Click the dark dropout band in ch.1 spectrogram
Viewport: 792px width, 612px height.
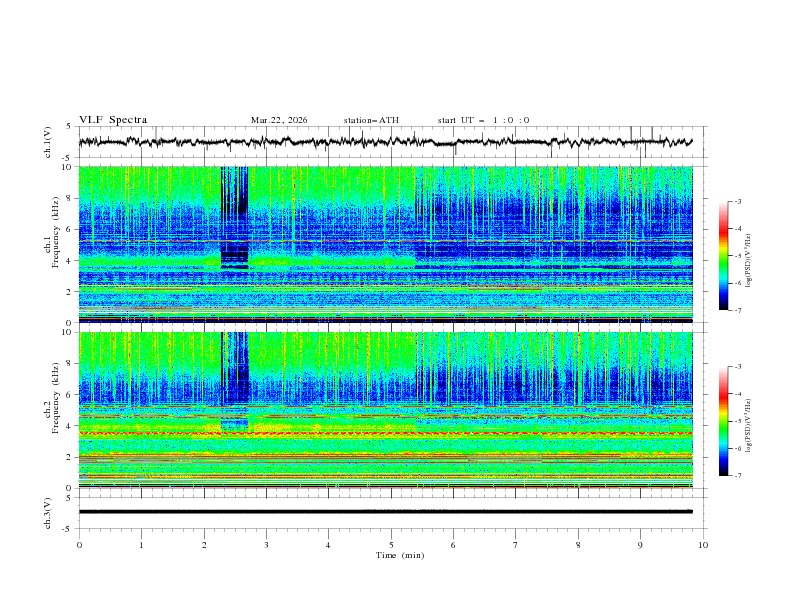[234, 217]
